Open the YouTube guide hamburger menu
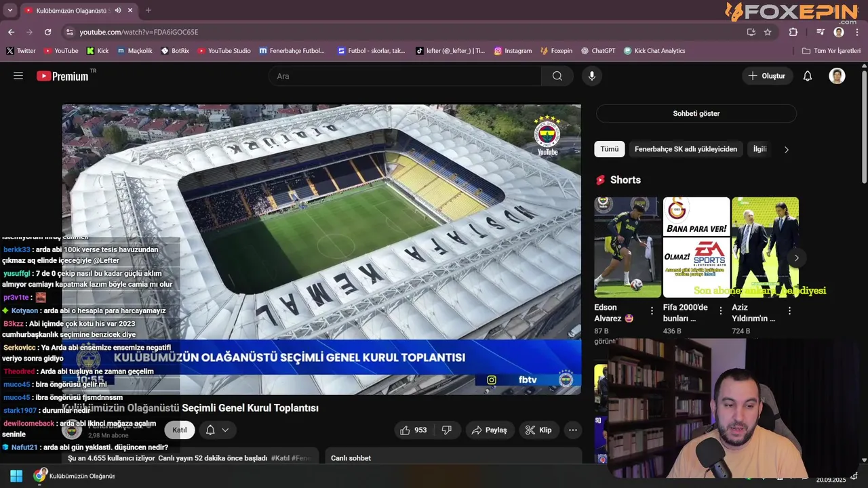This screenshot has height=488, width=868. 18,76
